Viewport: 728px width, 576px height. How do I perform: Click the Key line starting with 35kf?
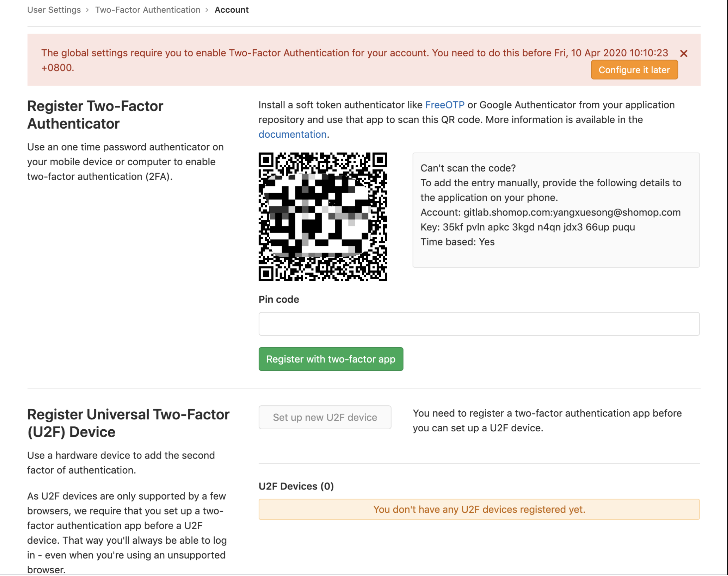[528, 227]
